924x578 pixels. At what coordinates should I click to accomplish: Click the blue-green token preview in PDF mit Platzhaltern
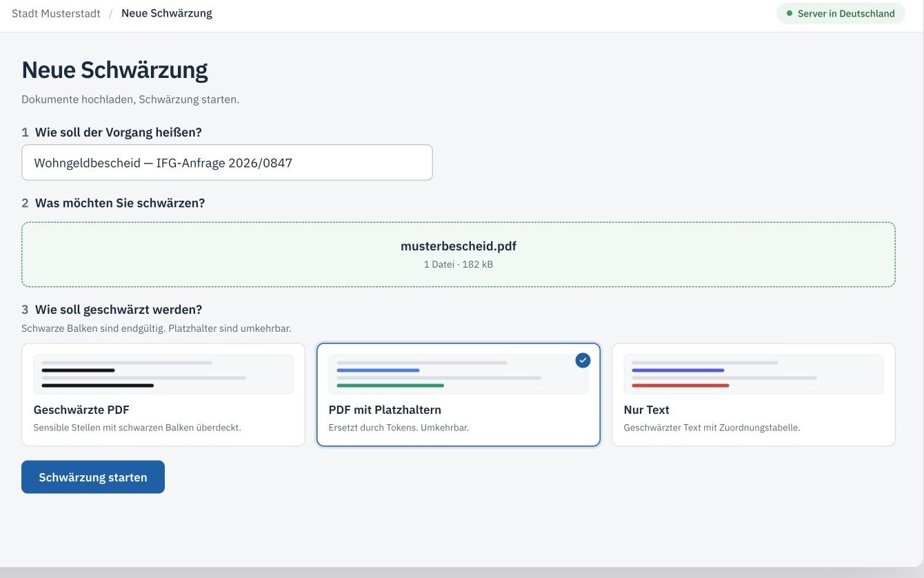[459, 374]
